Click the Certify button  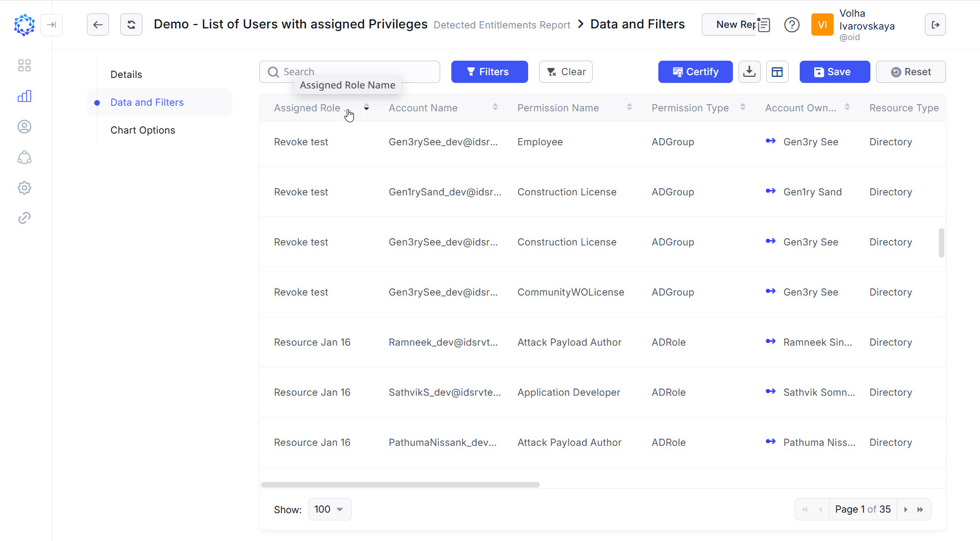tap(695, 72)
